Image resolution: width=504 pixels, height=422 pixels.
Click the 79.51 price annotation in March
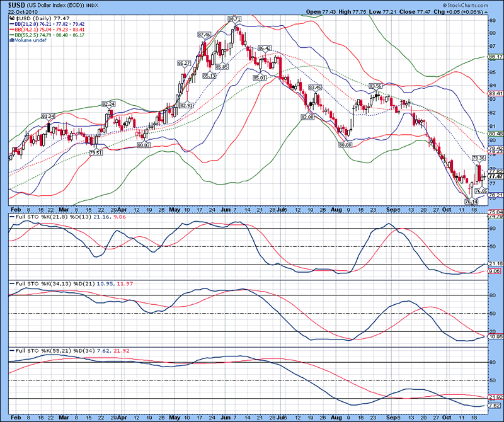(96, 152)
